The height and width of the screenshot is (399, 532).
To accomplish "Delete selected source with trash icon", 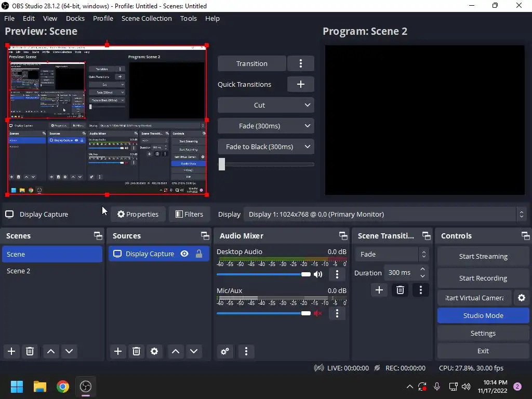I will pos(137,351).
